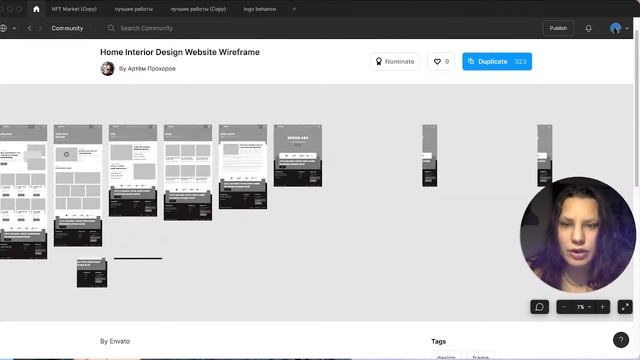The height and width of the screenshot is (360, 640).
Task: Click the Publish button
Action: 558,28
